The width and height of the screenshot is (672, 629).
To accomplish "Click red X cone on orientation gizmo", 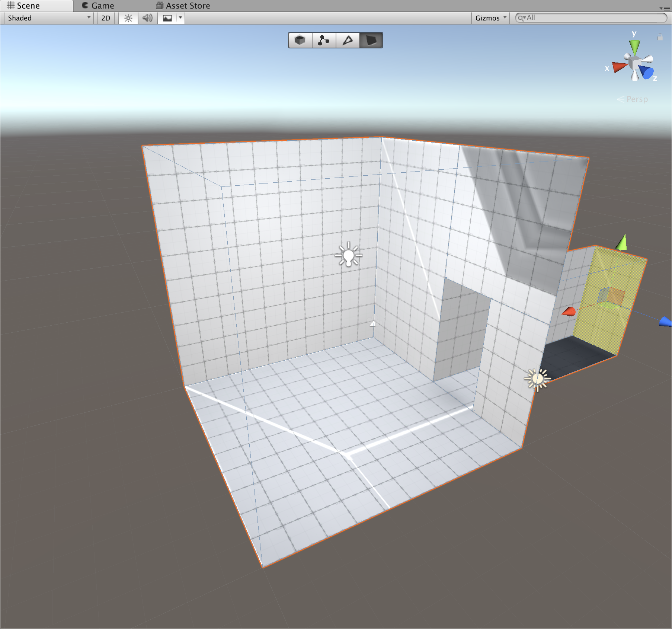I will [619, 67].
